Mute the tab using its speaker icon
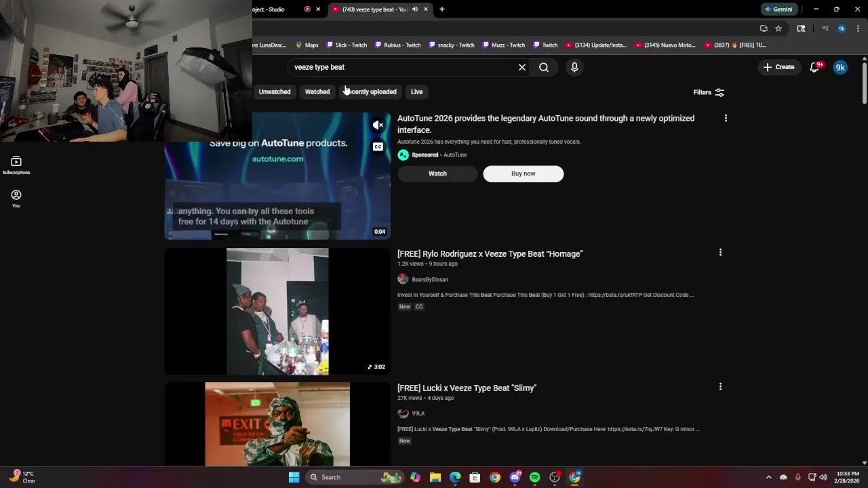Screen dimensions: 868x488 [x=415, y=9]
